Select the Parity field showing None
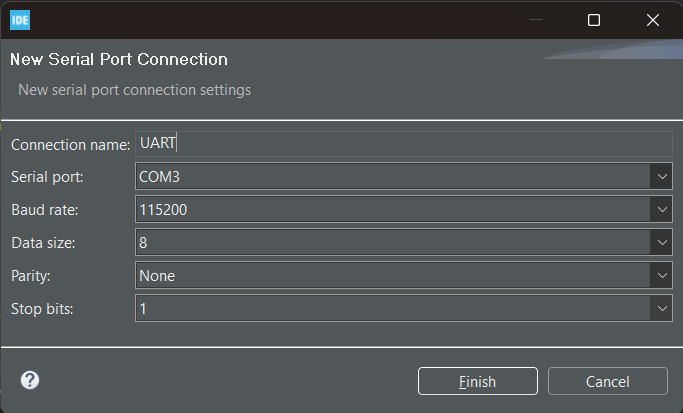683x413 pixels. point(390,275)
